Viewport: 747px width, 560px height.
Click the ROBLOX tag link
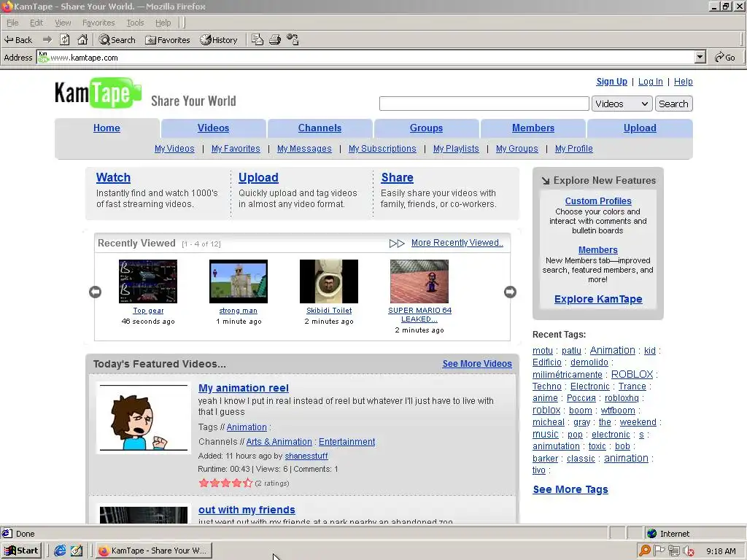[x=632, y=374]
